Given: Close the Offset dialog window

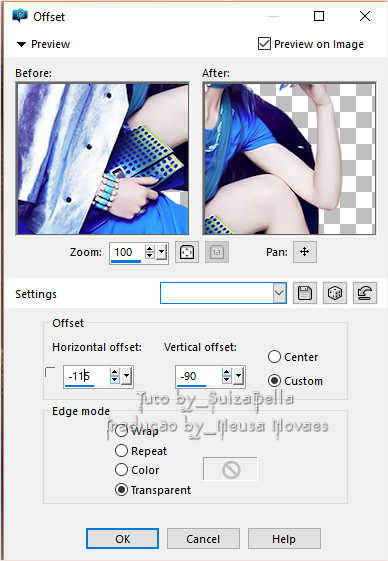Looking at the screenshot, I should [x=365, y=16].
